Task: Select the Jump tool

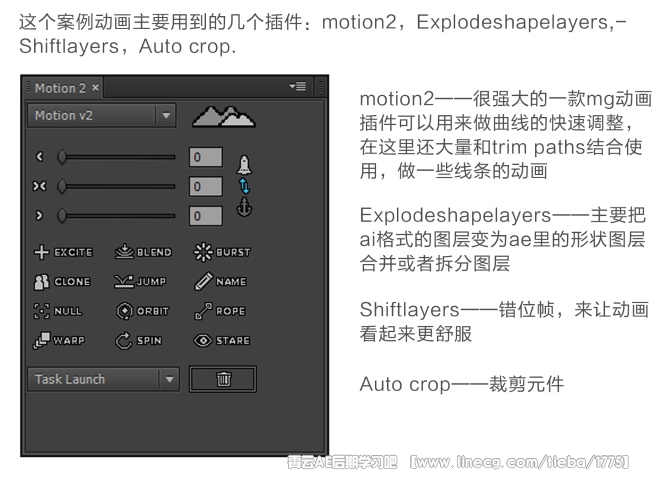Action: (x=140, y=282)
